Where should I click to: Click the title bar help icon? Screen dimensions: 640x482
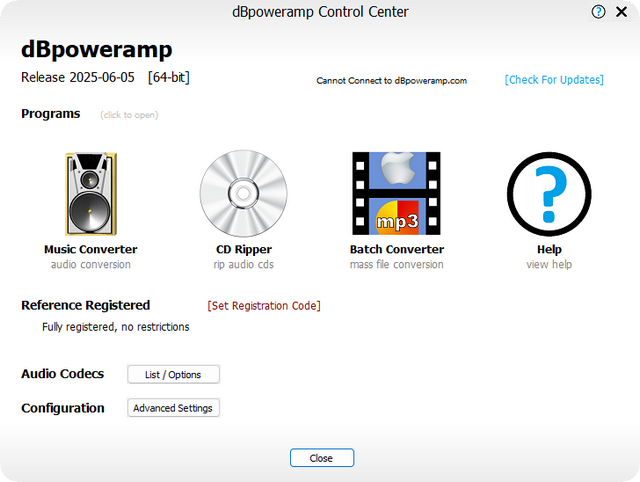click(598, 12)
